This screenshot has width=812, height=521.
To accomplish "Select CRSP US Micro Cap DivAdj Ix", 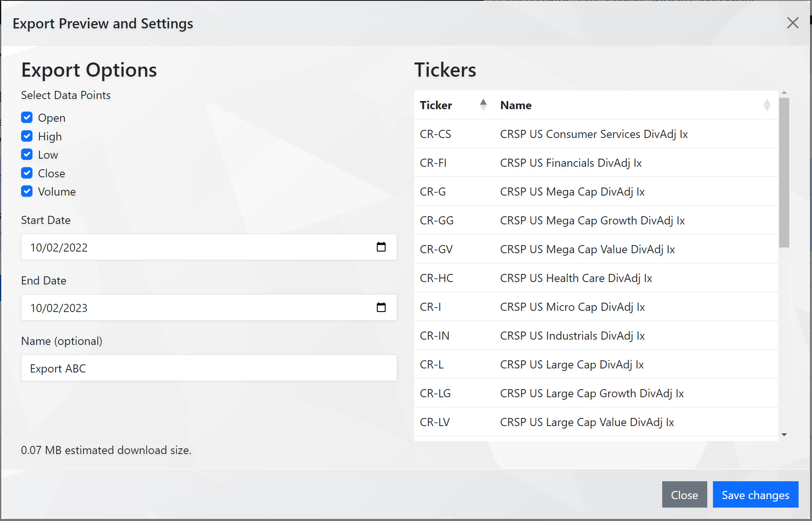I will coord(572,307).
